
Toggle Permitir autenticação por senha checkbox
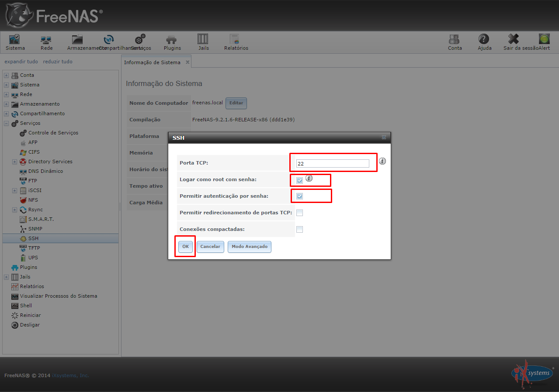coord(299,196)
